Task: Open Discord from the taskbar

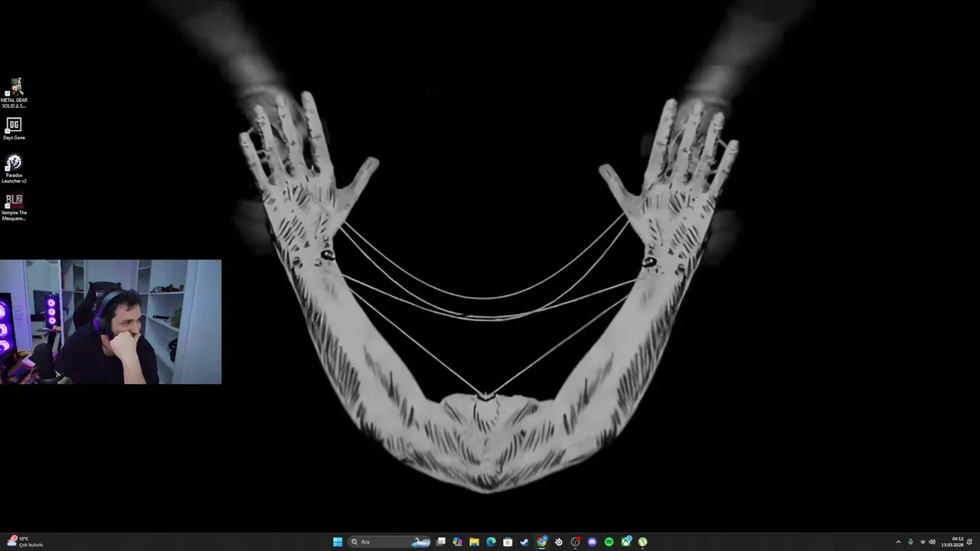Action: tap(592, 542)
